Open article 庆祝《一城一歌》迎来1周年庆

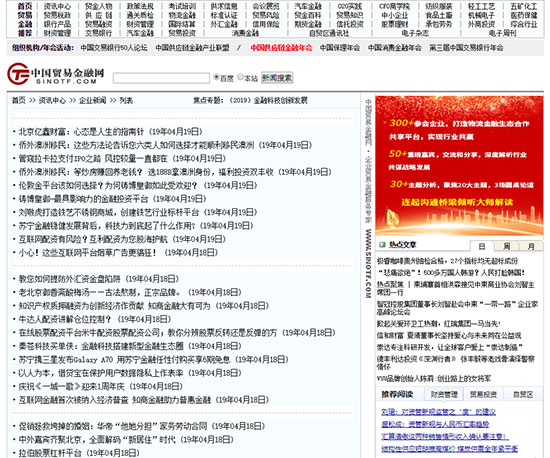pos(71,386)
